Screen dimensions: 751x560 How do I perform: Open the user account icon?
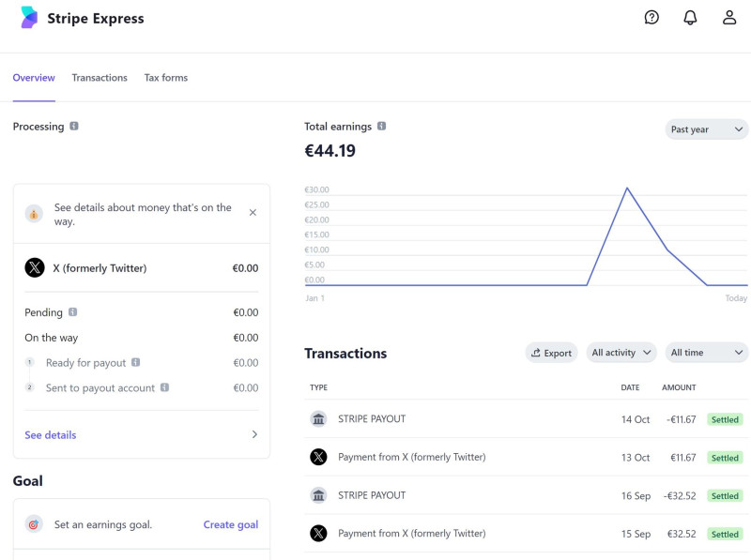(729, 18)
